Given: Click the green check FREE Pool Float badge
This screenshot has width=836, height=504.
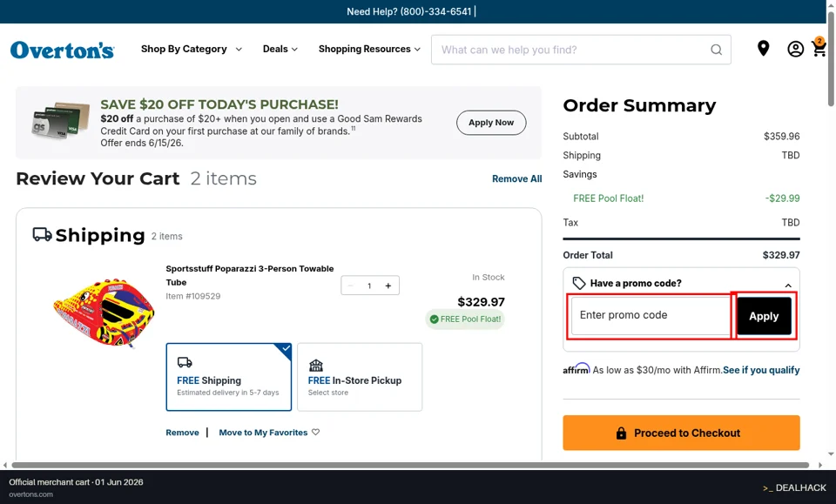Looking at the screenshot, I should pyautogui.click(x=465, y=319).
